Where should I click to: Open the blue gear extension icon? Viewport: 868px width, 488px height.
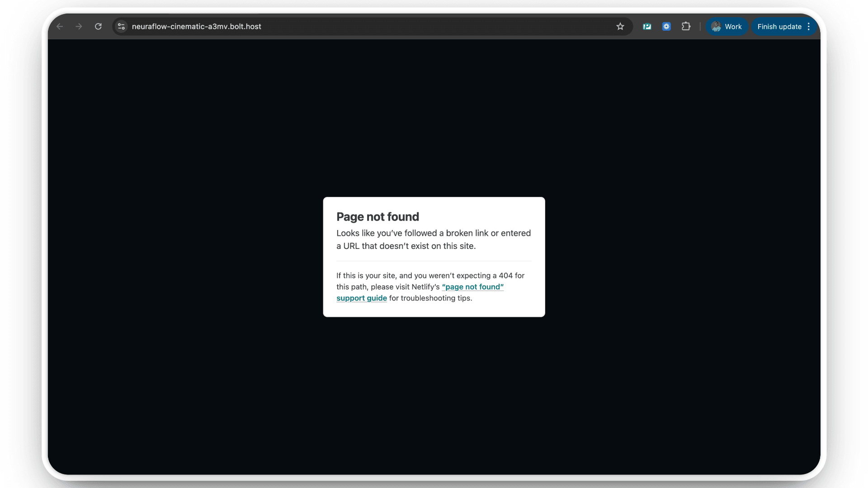point(666,27)
